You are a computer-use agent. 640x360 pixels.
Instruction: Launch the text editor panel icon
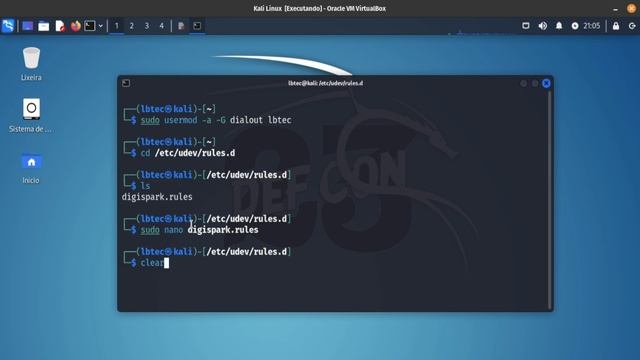[x=60, y=26]
